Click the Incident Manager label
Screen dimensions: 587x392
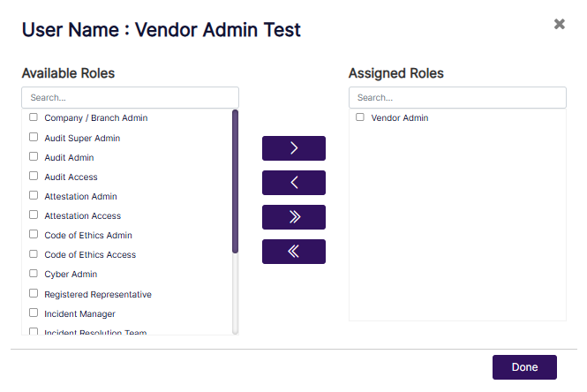[x=79, y=314]
